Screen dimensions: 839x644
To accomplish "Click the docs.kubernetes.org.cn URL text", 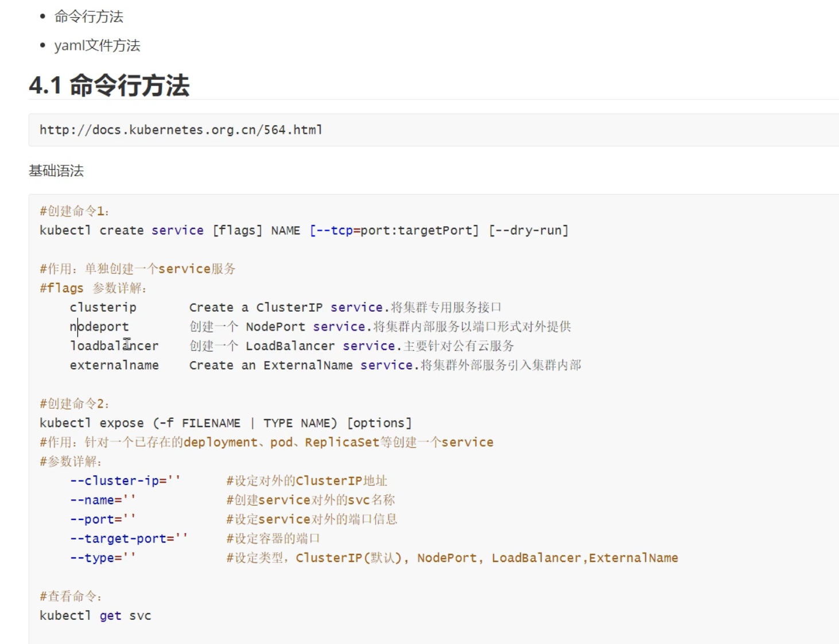I will click(181, 130).
